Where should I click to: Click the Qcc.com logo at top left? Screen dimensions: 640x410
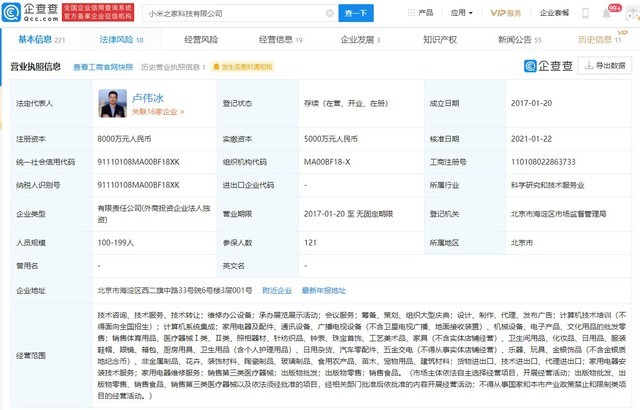click(31, 12)
